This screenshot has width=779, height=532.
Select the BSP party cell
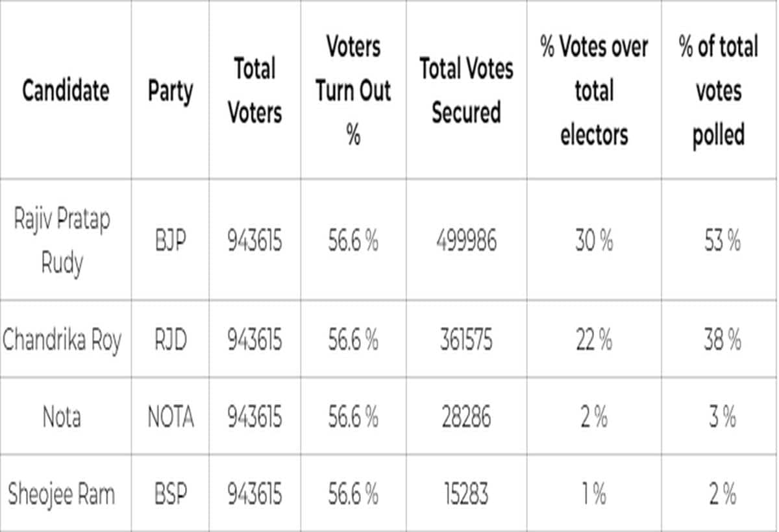pyautogui.click(x=170, y=495)
